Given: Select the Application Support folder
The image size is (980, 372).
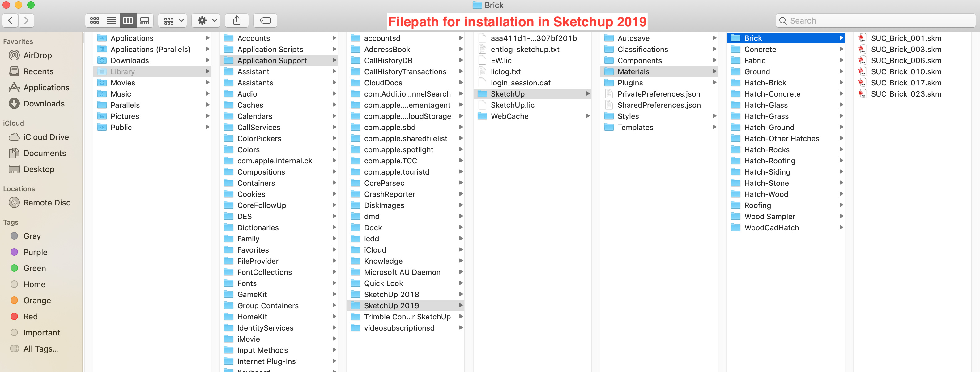Looking at the screenshot, I should pyautogui.click(x=279, y=61).
